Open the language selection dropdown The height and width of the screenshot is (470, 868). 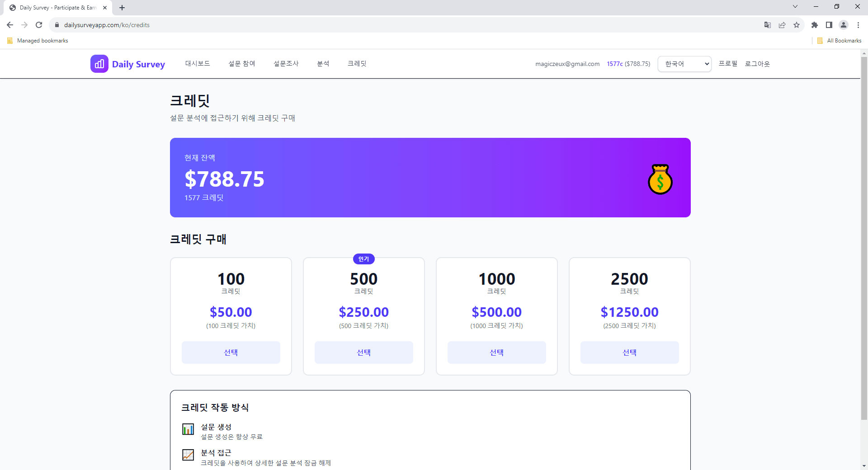(x=684, y=64)
